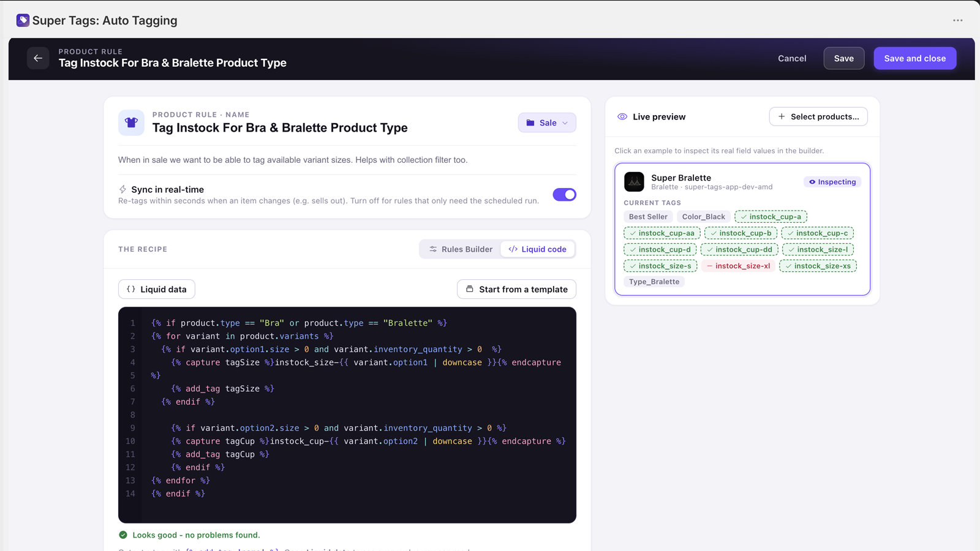Click the instock_cup-dd tag
This screenshot has width=980, height=551.
[739, 250]
